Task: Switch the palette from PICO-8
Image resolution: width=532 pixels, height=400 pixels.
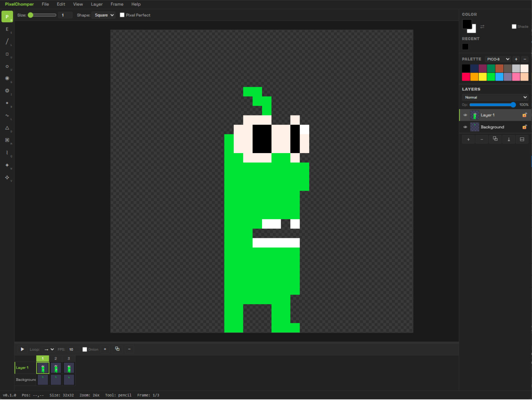Action: (497, 59)
